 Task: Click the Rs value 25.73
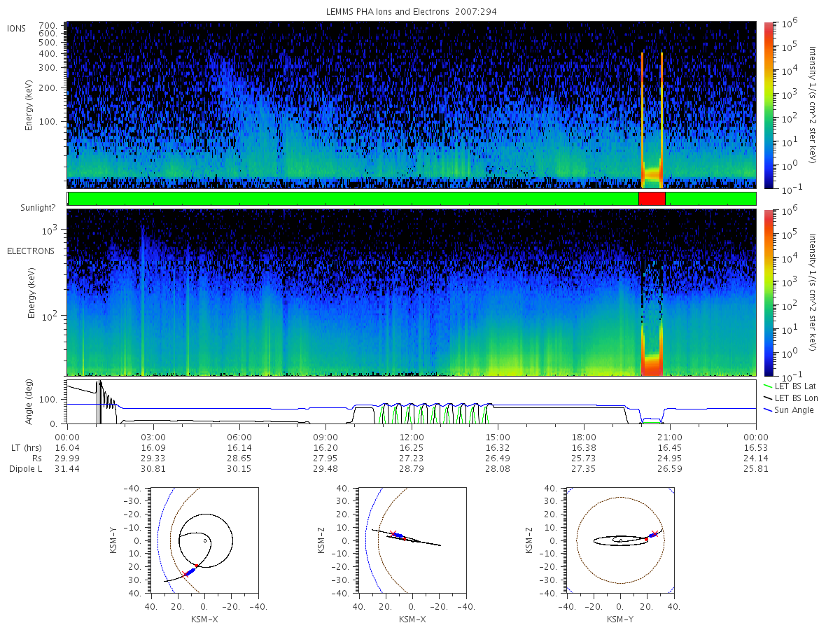[x=584, y=458]
